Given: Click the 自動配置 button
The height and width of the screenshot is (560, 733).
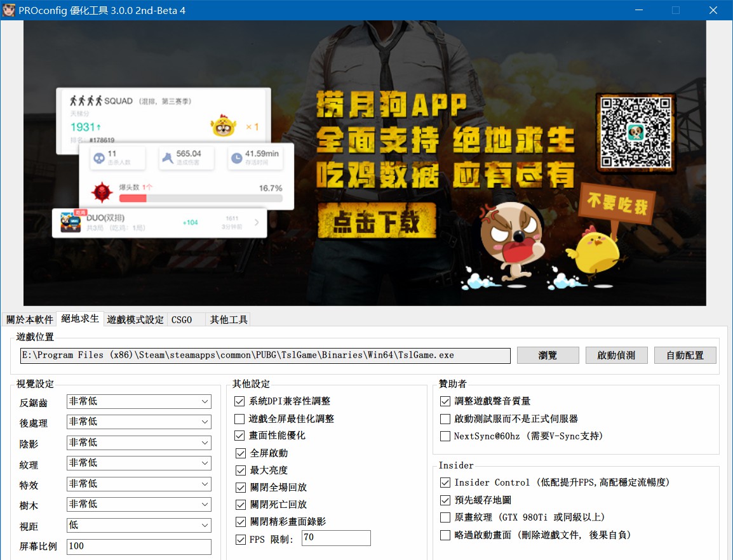Looking at the screenshot, I should (x=685, y=356).
